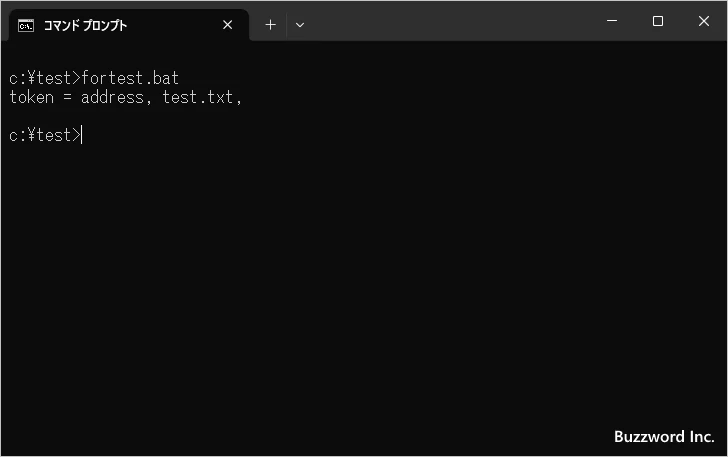
Task: Click the equals sign in the output line
Action: click(x=67, y=97)
